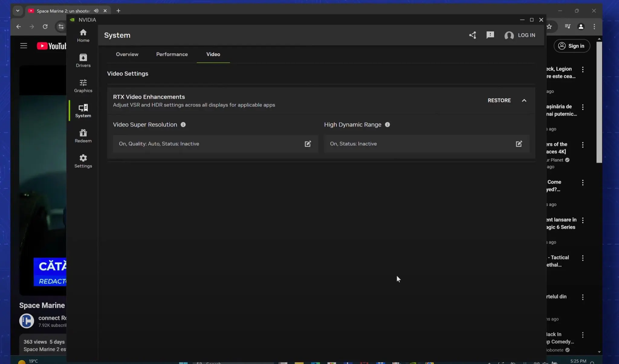Viewport: 619px width, 364px height.
Task: Open the taskbar clock showing 5:25 PM
Action: pos(578,361)
